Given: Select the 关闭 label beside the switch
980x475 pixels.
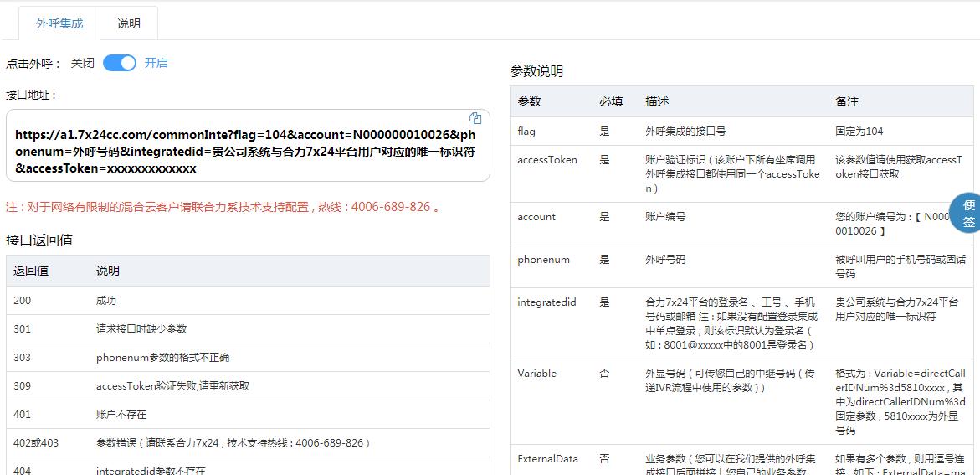Looking at the screenshot, I should pyautogui.click(x=83, y=63).
